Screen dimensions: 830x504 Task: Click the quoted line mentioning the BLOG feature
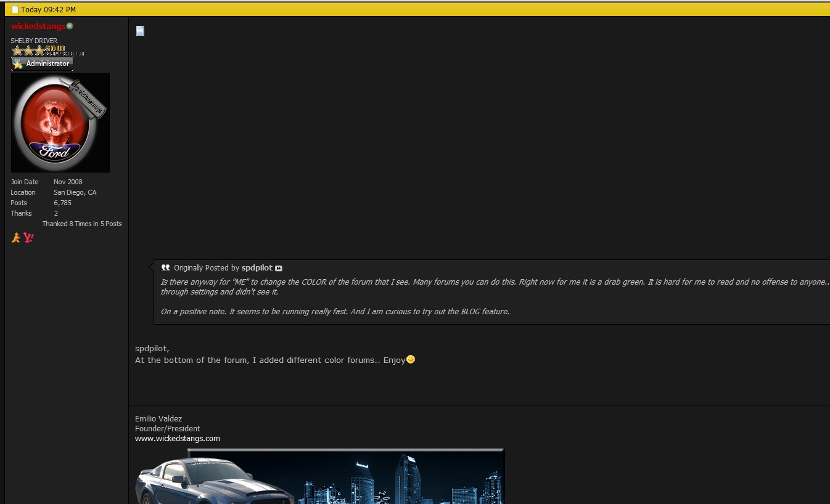coord(335,312)
